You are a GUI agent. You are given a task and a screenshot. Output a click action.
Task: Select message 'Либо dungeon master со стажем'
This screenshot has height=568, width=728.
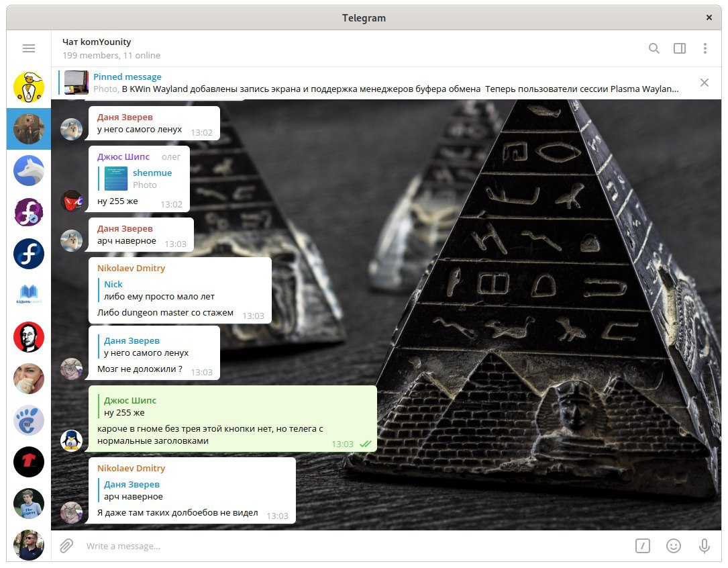click(x=165, y=313)
